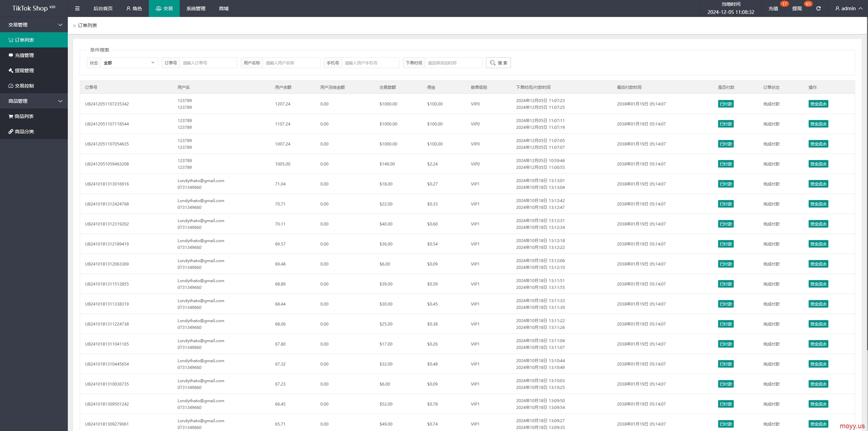This screenshot has width=868, height=431.
Task: Click the 用户余额 column header
Action: (283, 87)
